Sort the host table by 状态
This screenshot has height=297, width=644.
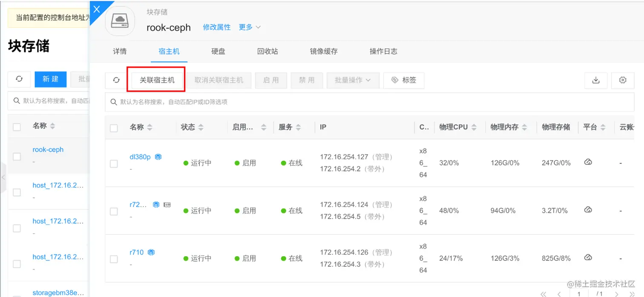201,127
